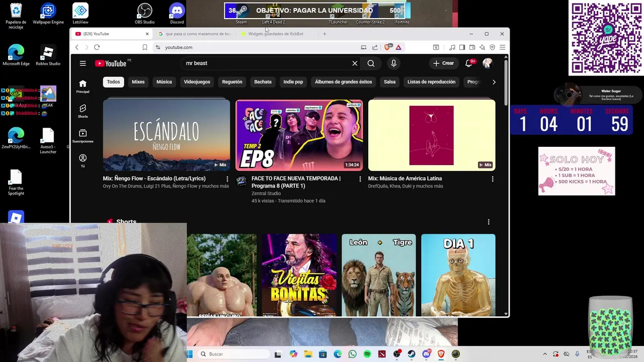Select the Indie pop filter chip
The width and height of the screenshot is (644, 362).
[x=293, y=82]
